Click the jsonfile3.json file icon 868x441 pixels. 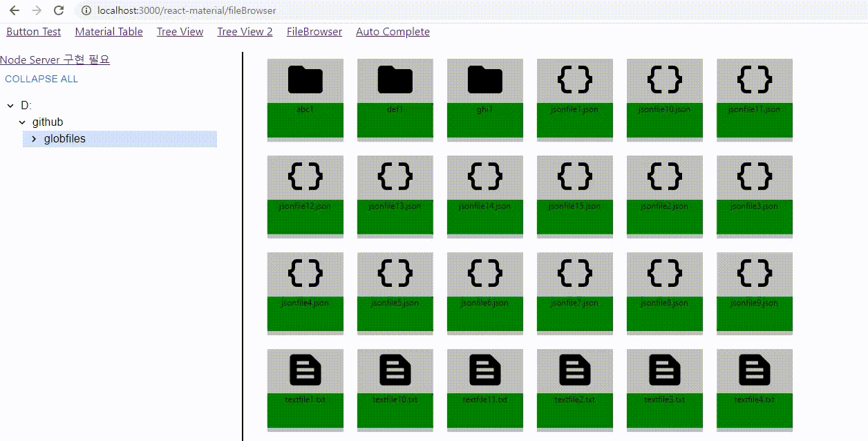(755, 176)
